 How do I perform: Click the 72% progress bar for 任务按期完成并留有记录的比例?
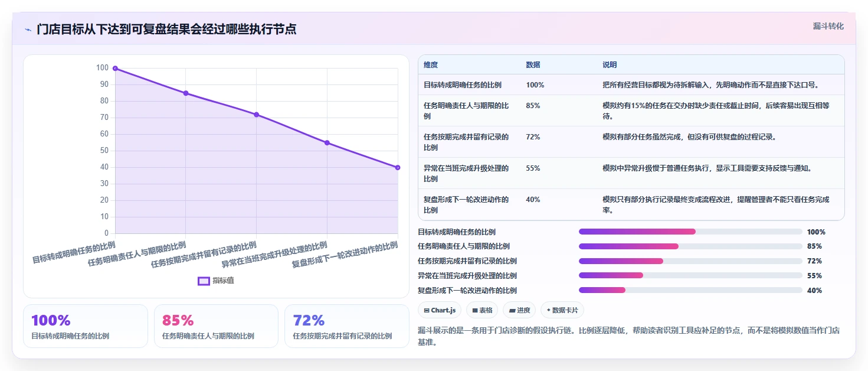tap(690, 261)
